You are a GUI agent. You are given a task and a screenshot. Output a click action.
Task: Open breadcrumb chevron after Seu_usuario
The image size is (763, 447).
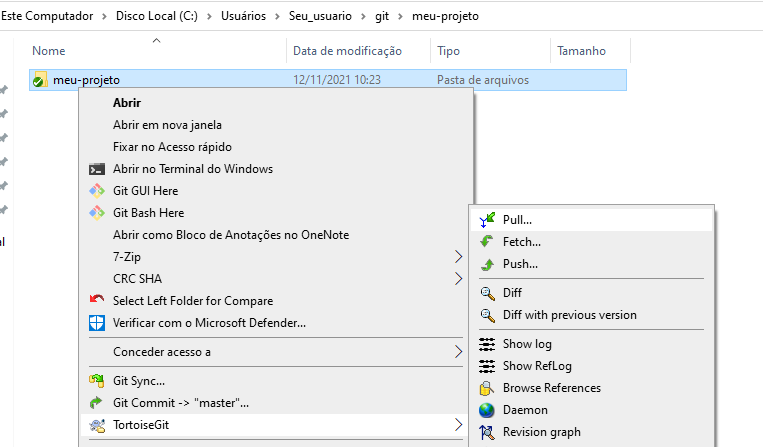(x=363, y=16)
